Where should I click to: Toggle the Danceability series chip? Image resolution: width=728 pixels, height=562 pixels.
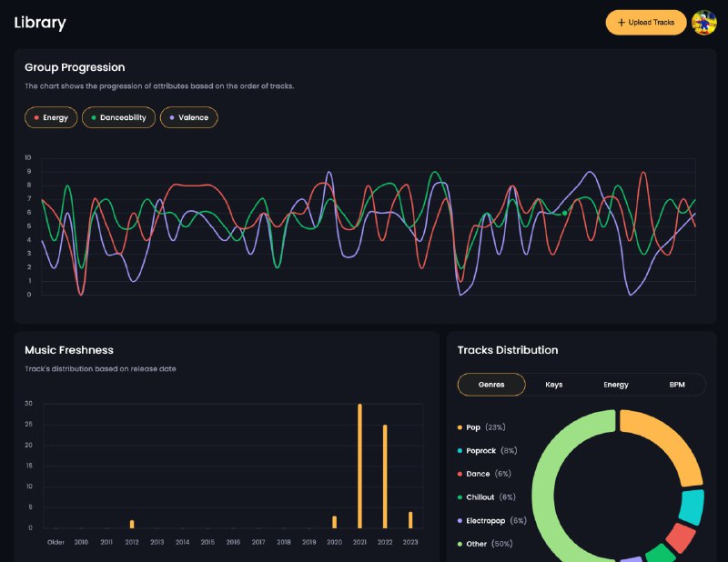coord(119,117)
